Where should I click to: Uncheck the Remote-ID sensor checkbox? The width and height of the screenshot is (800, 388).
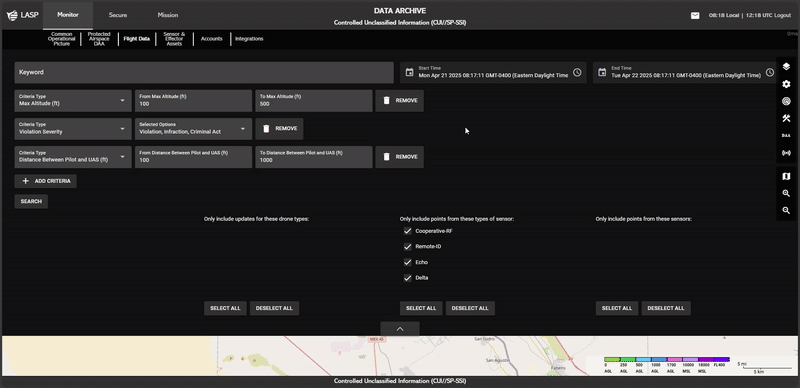pos(407,247)
